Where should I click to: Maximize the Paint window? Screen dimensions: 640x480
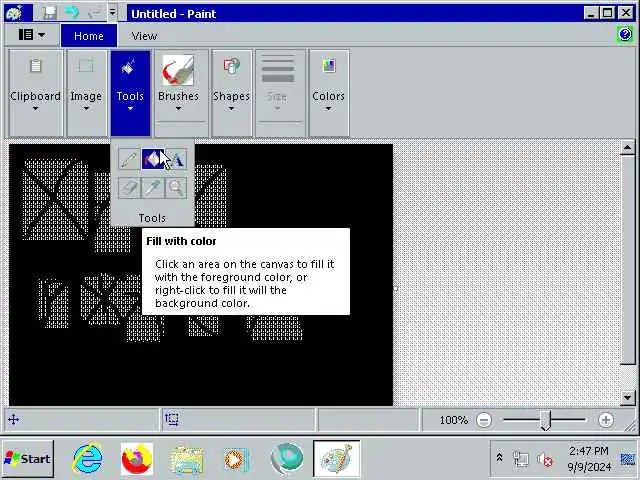click(607, 13)
